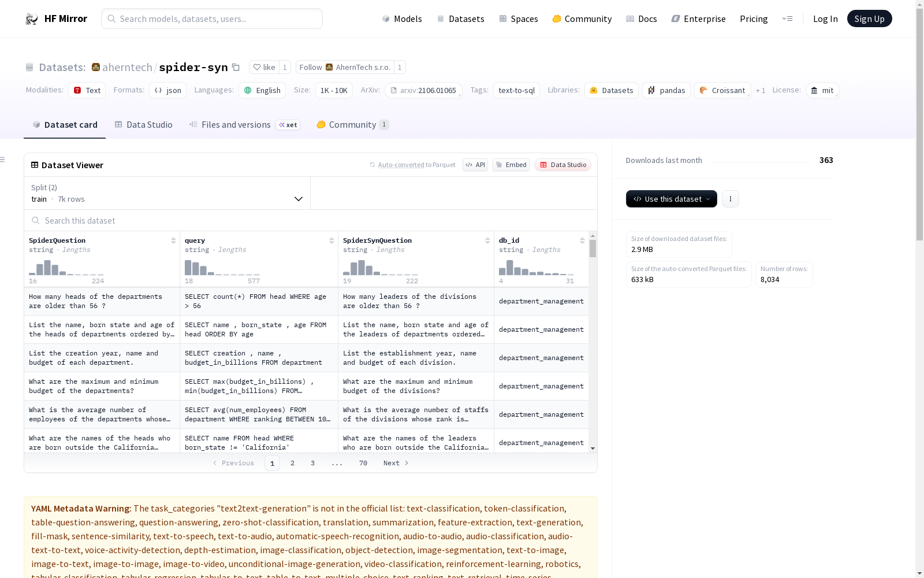Expand the Use this dataset dropdown
This screenshot has height=578, width=924.
[x=672, y=199]
